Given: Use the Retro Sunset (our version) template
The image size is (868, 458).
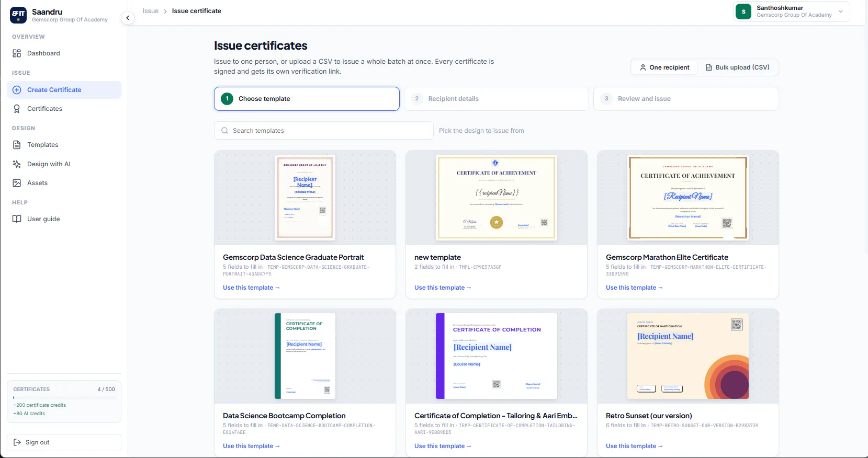Looking at the screenshot, I should tap(634, 446).
